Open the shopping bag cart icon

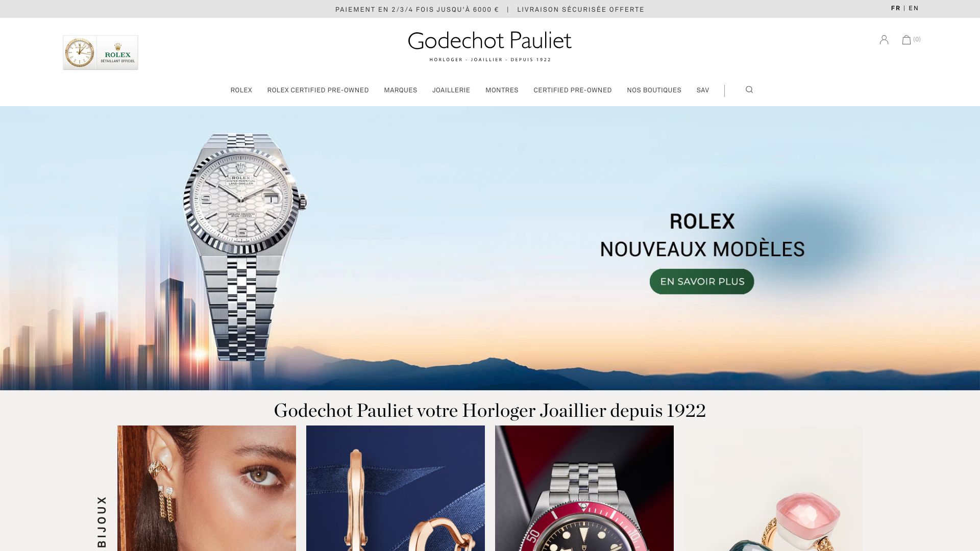coord(906,40)
